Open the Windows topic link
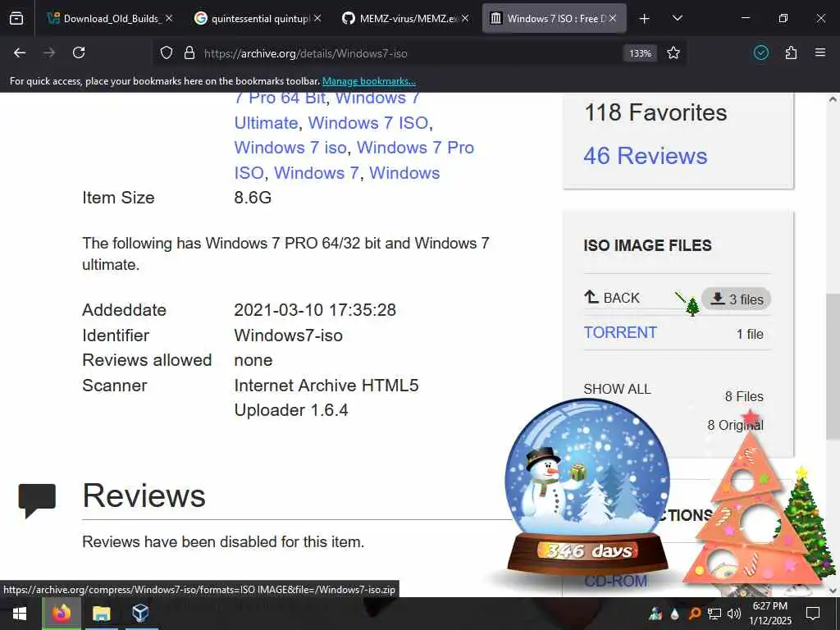This screenshot has height=630, width=840. 404,173
